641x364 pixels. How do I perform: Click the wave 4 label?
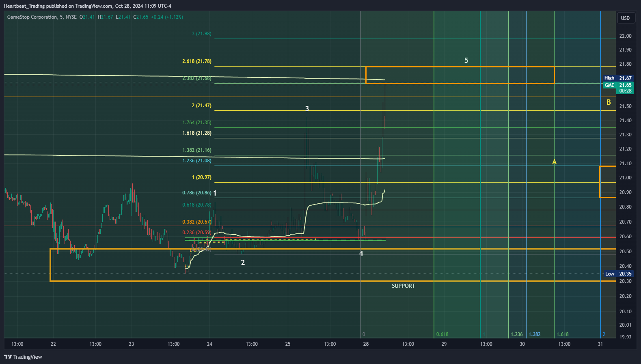pyautogui.click(x=361, y=254)
